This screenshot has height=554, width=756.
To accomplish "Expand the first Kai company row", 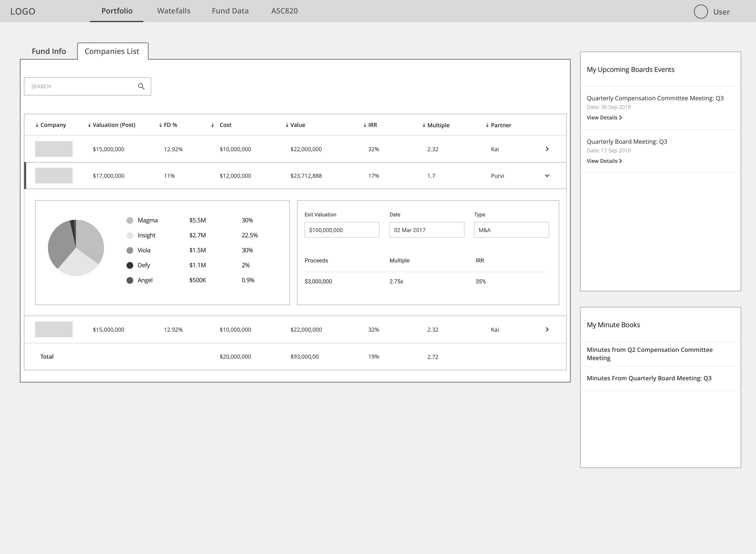I will [547, 149].
